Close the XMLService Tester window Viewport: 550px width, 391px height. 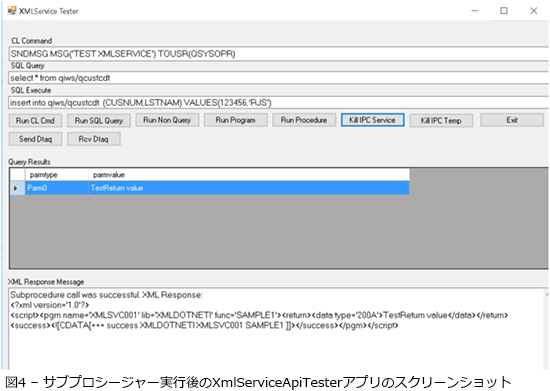pos(534,11)
